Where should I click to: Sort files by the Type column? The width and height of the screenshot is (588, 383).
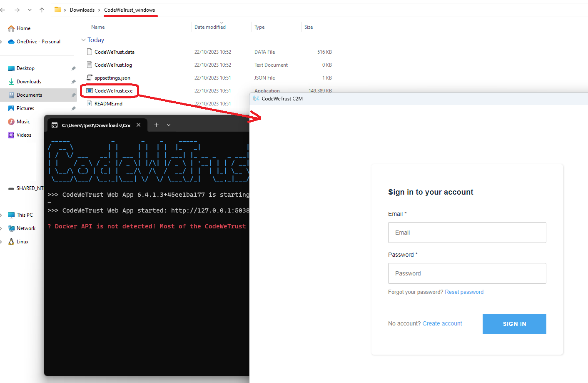pyautogui.click(x=259, y=27)
